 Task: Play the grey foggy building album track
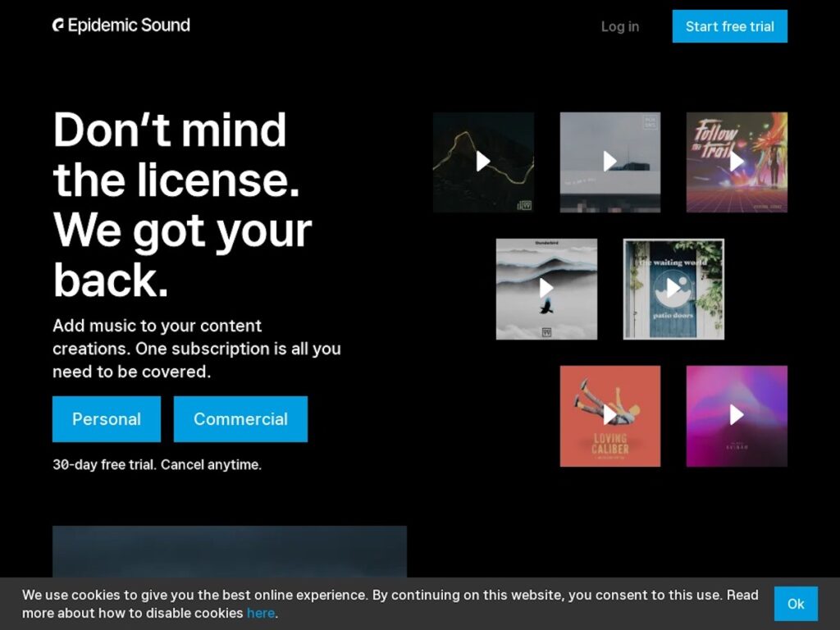pyautogui.click(x=610, y=162)
